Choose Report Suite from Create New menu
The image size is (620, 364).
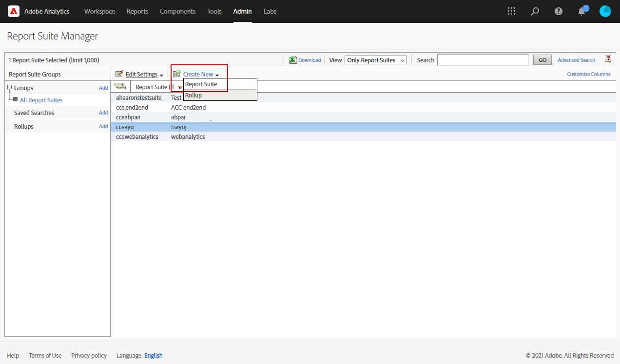[220, 84]
